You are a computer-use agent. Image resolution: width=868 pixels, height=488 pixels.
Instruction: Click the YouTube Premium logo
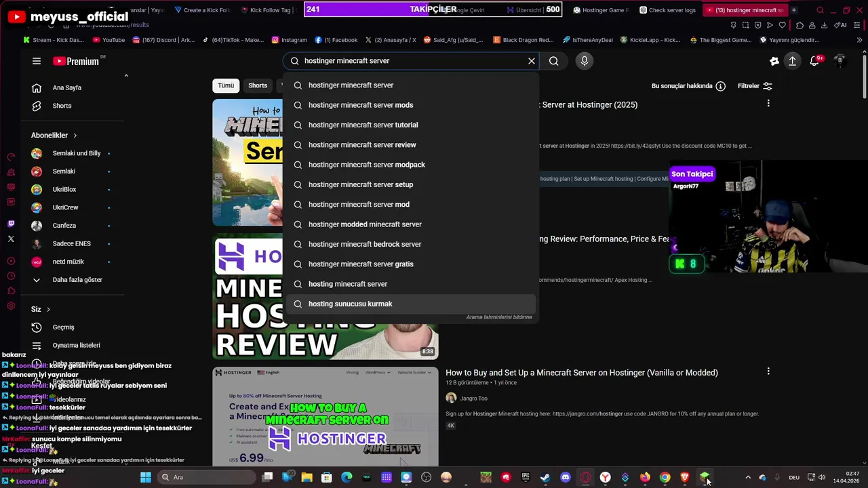point(76,61)
